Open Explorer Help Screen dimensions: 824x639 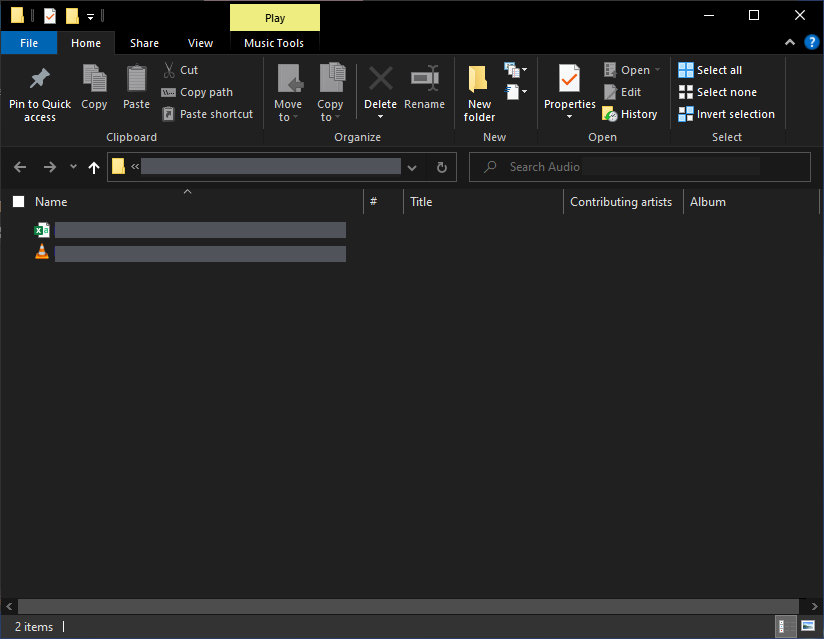(x=811, y=42)
